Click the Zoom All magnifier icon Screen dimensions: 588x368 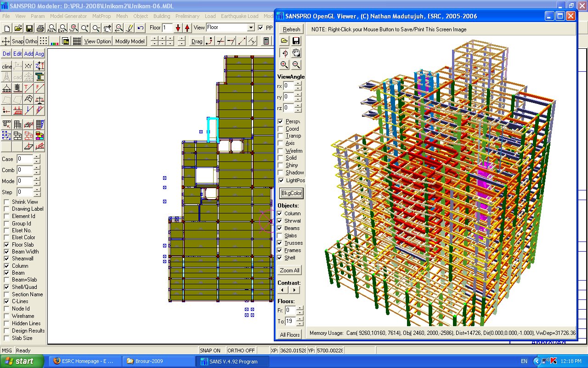coord(51,28)
